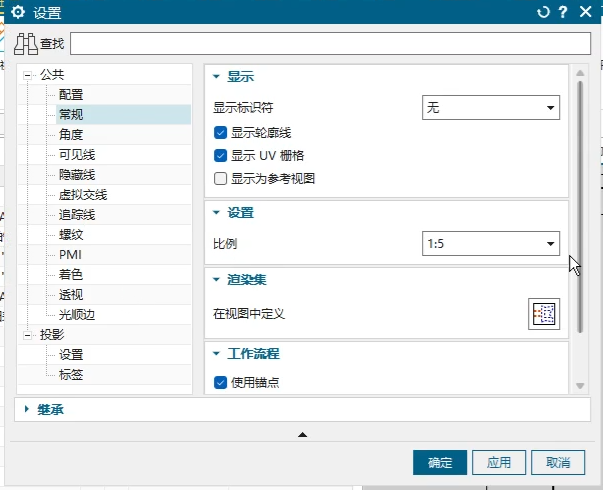Image resolution: width=603 pixels, height=490 pixels.
Task: Select 角度 in the tree
Action: pyautogui.click(x=71, y=135)
